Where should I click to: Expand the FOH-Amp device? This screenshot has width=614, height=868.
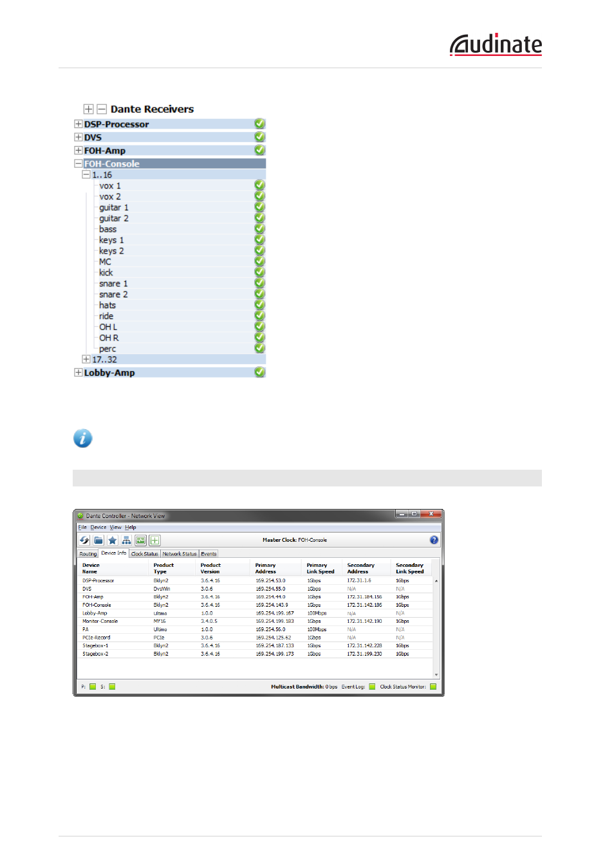point(78,151)
